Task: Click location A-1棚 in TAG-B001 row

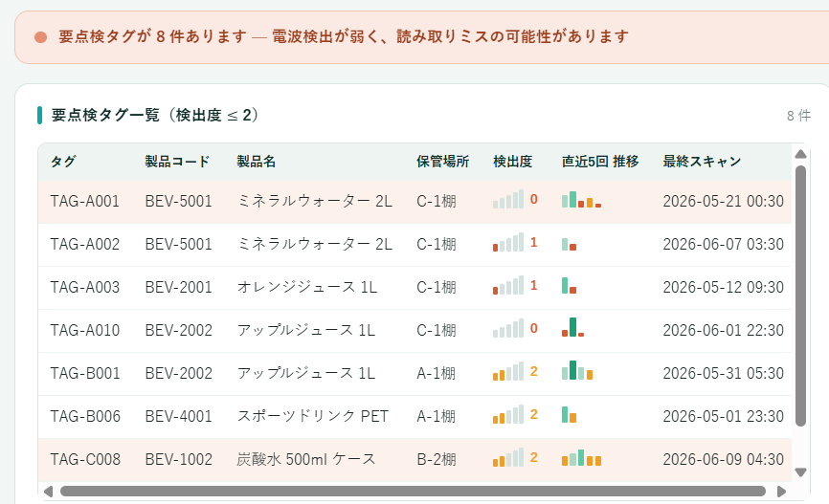Action: point(437,374)
